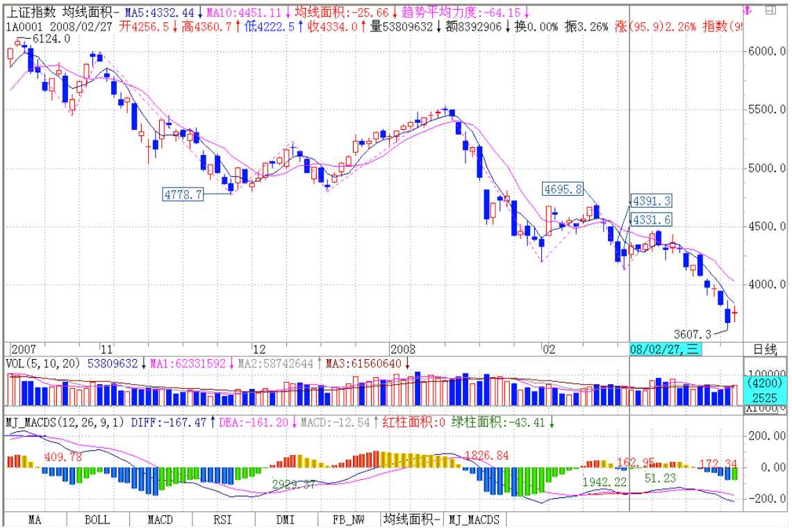792x532 pixels.
Task: Click the MA2:58742644 volume average readout
Action: tap(276, 363)
